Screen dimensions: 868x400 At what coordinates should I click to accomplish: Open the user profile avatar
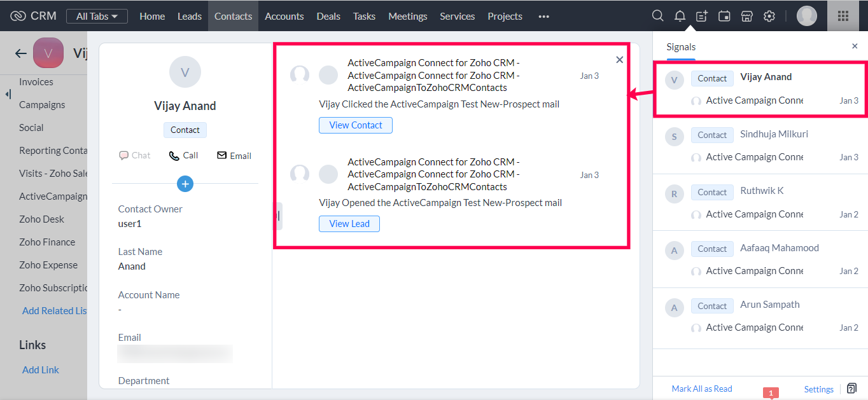click(x=807, y=16)
